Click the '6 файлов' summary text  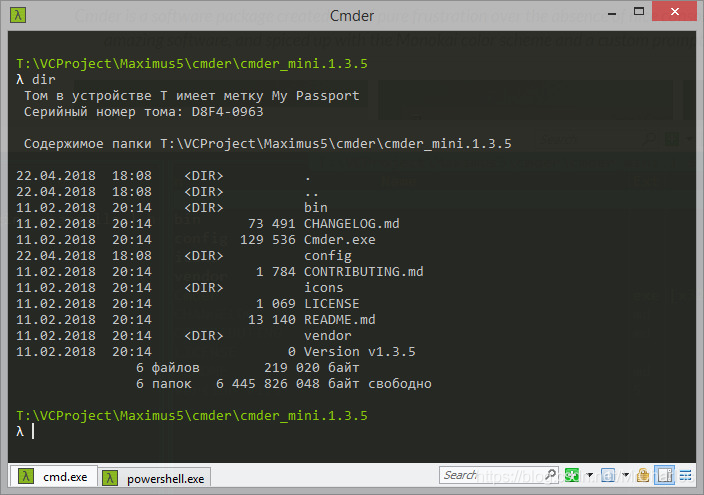click(x=168, y=368)
